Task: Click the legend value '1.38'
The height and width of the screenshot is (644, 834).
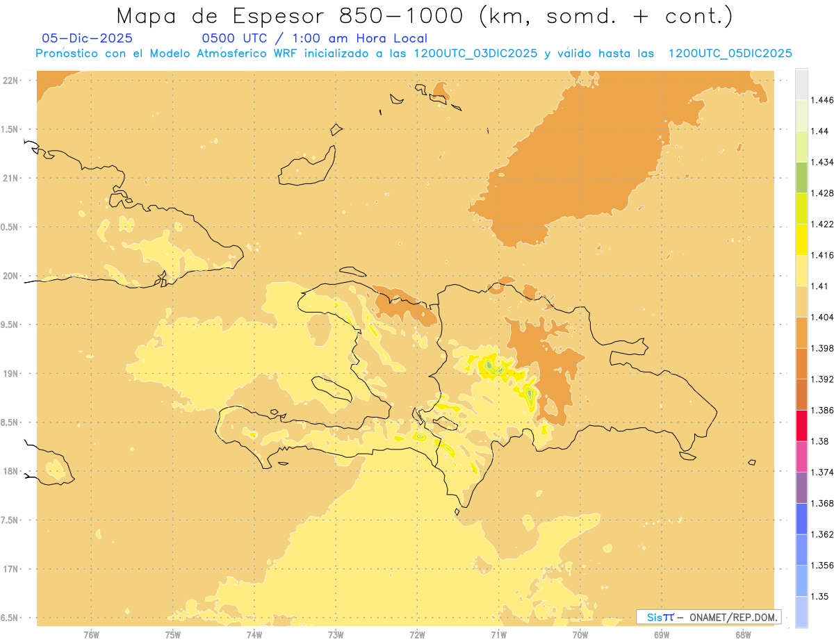Action: click(x=819, y=441)
